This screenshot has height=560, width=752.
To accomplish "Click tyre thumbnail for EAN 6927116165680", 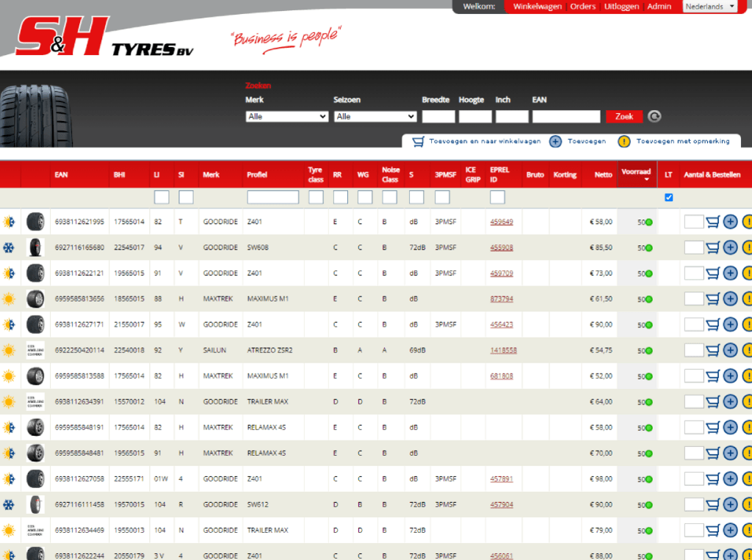I will 35,247.
